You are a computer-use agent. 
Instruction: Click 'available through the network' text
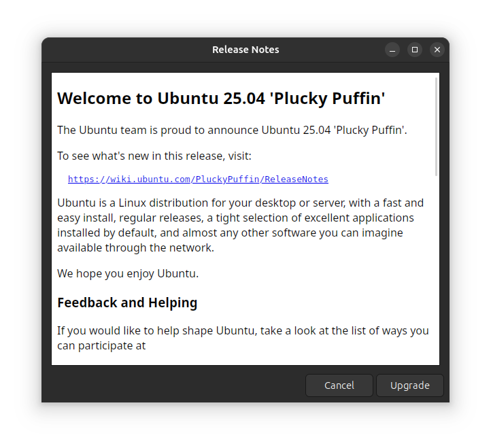point(135,247)
